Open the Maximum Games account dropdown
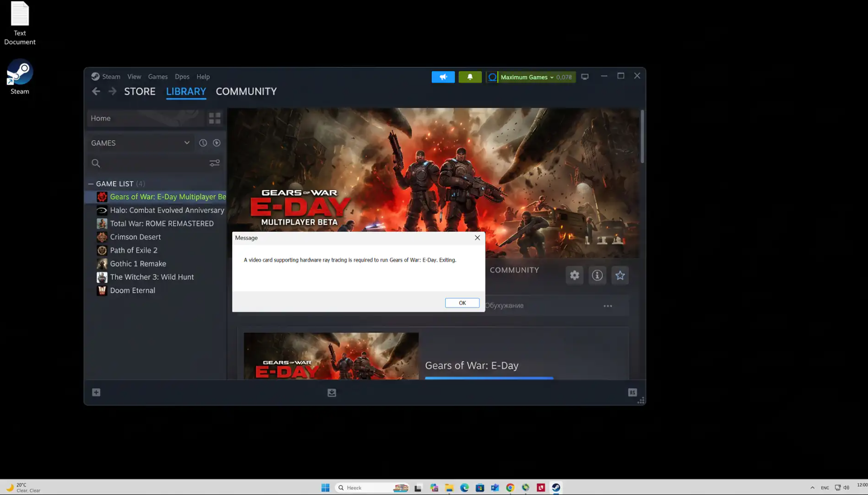 [x=530, y=77]
